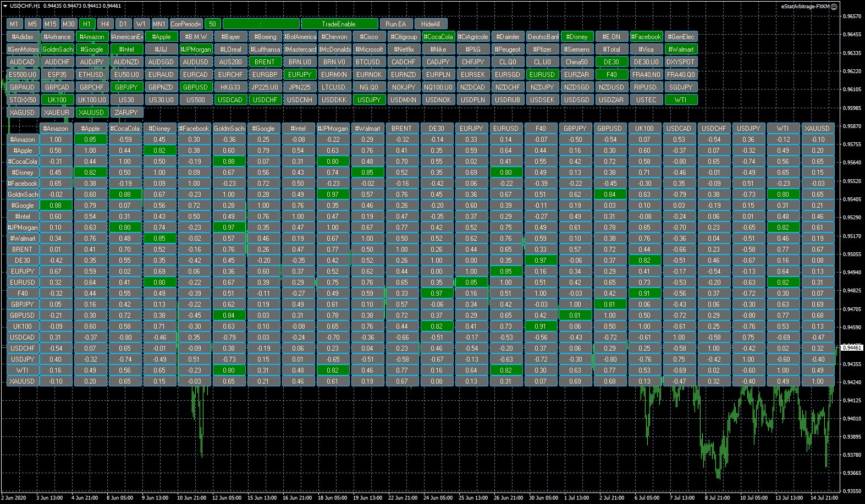This screenshot has width=865, height=504.
Task: Toggle the #Chevron symbol button
Action: pyautogui.click(x=334, y=37)
